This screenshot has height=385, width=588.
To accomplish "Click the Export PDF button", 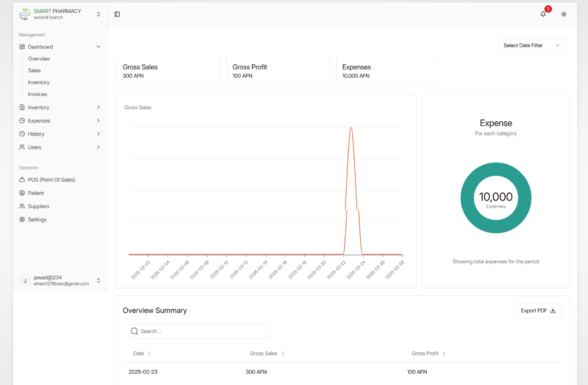I will tap(538, 310).
